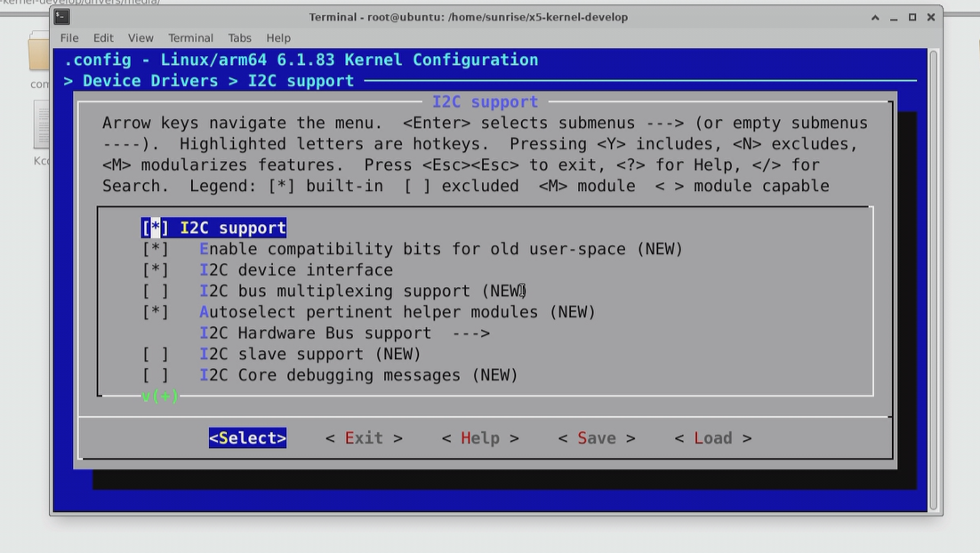
Task: Click the document file icon on the desktop
Action: [41, 125]
